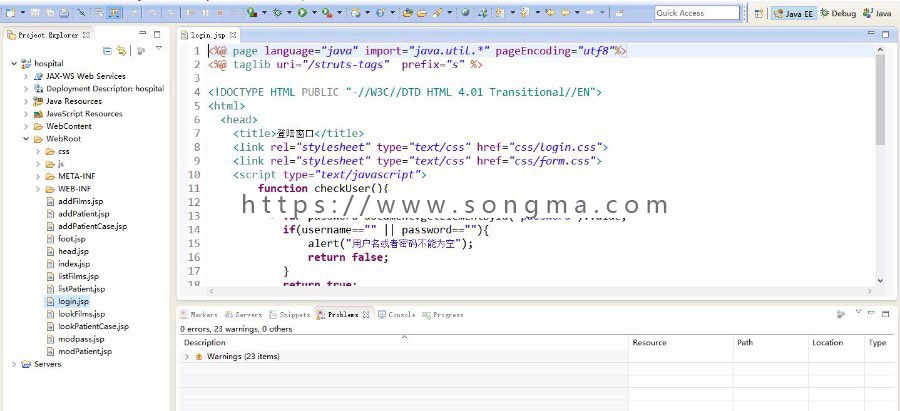Click the Save icon in main toolbar
This screenshot has width=900, height=411.
tap(35, 12)
